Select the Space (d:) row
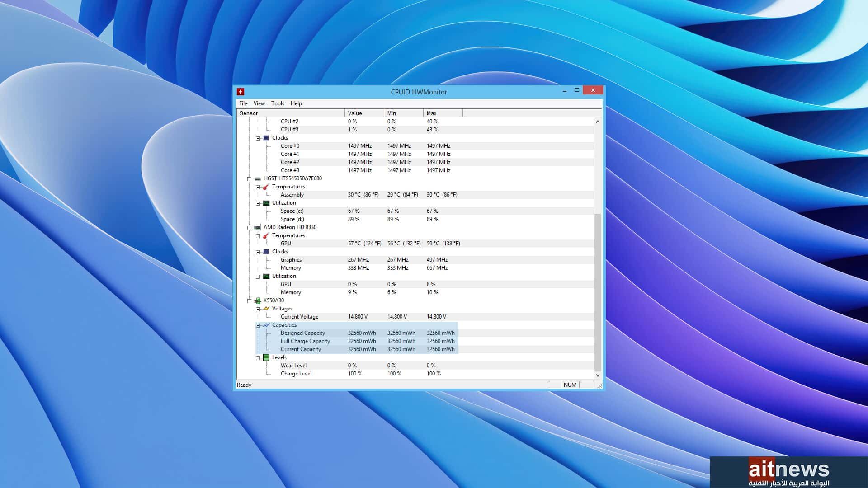 pyautogui.click(x=436, y=219)
